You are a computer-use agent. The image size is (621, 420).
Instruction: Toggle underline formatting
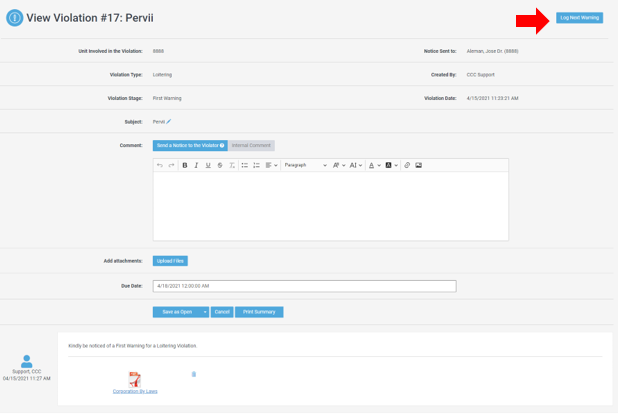pyautogui.click(x=208, y=166)
